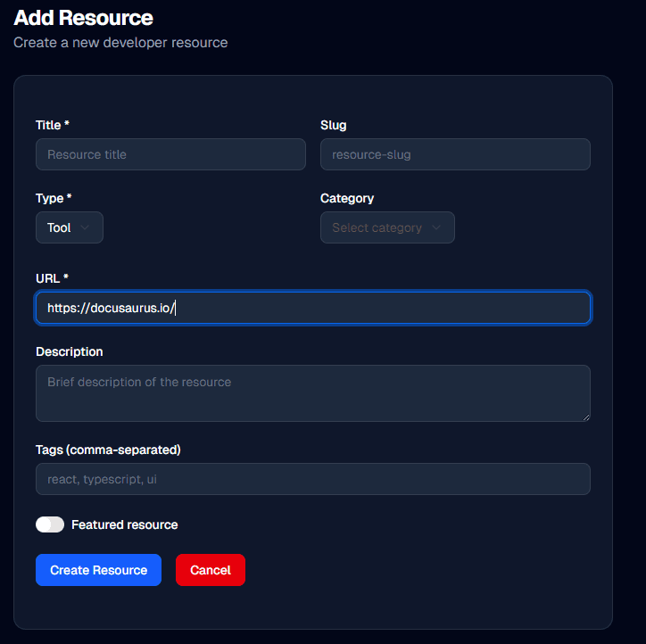Image resolution: width=646 pixels, height=644 pixels.
Task: Click the "URL *" field label
Action: click(x=52, y=278)
